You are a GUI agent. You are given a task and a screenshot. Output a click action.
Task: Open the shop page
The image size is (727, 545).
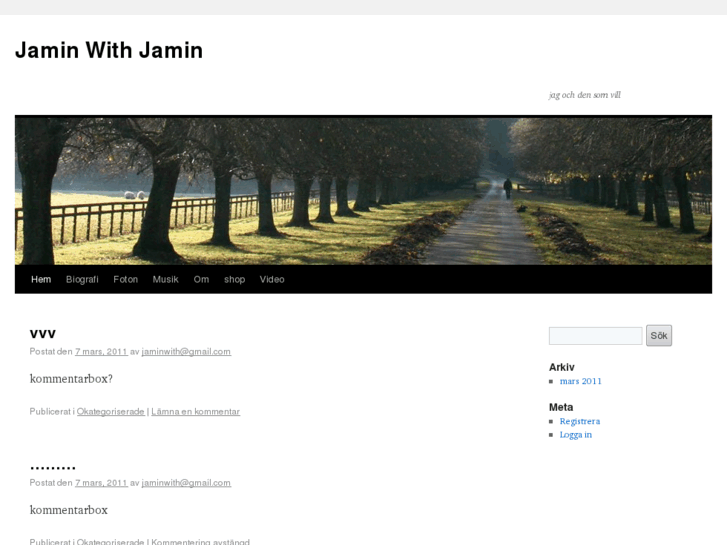(235, 279)
